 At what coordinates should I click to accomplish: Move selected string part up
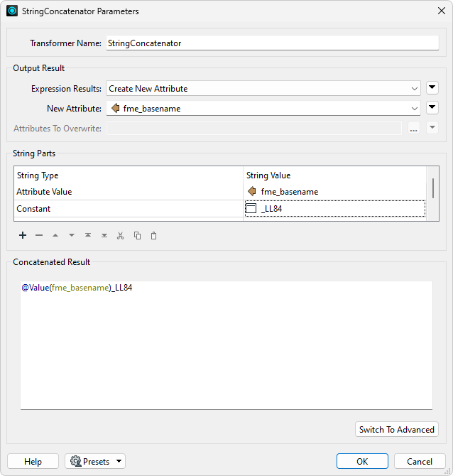tap(55, 236)
